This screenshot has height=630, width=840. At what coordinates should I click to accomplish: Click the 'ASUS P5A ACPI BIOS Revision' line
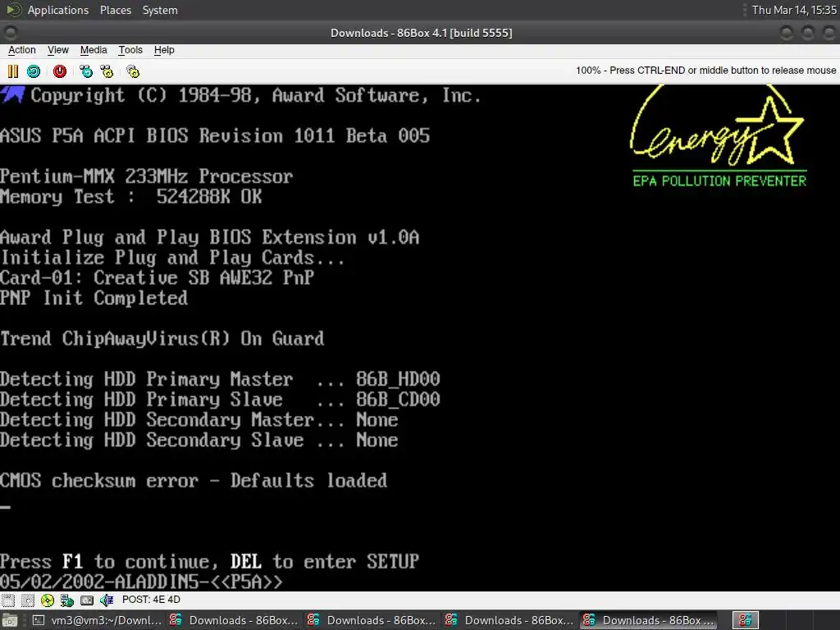(x=215, y=135)
